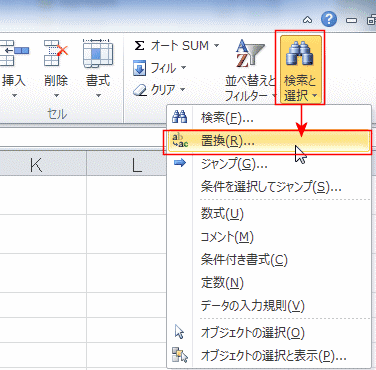The width and height of the screenshot is (376, 370).
Task: Expand the フィル dropdown arrow
Action: pyautogui.click(x=184, y=68)
